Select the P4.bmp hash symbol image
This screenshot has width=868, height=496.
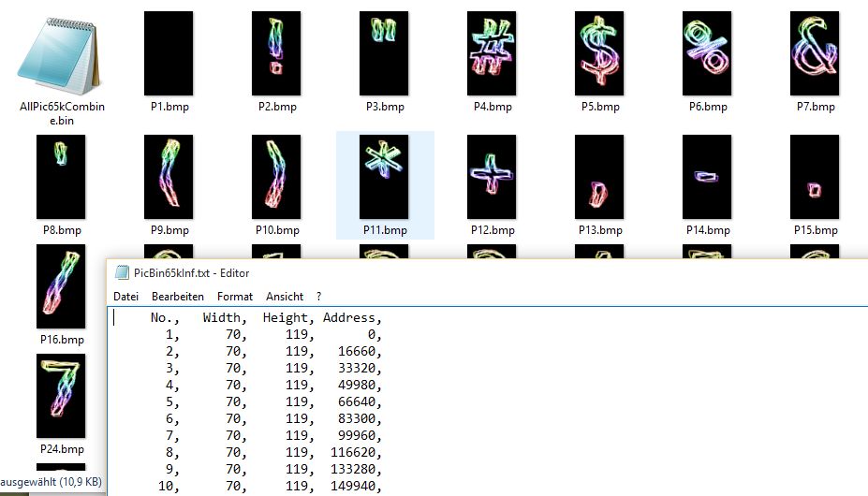click(x=492, y=53)
